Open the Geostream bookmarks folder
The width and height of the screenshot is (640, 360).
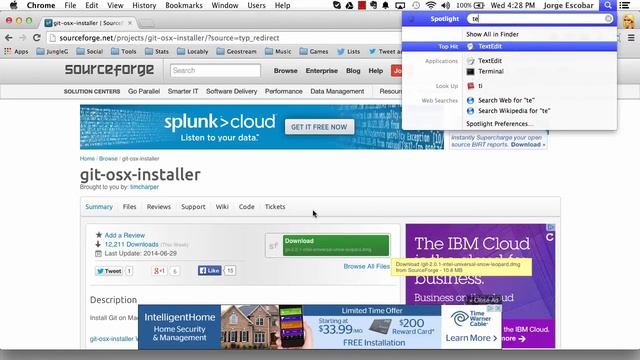tap(236, 51)
